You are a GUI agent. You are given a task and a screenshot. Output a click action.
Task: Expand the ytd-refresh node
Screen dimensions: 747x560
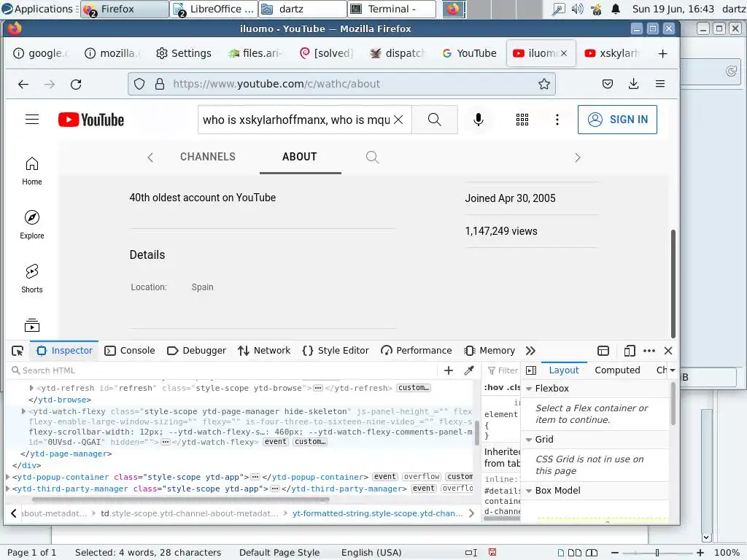click(x=31, y=388)
